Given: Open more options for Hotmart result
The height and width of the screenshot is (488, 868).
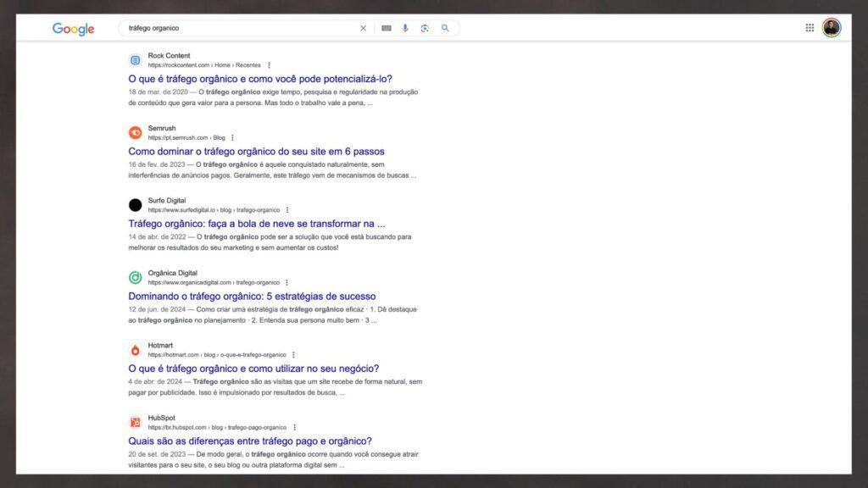Looking at the screenshot, I should pyautogui.click(x=293, y=355).
